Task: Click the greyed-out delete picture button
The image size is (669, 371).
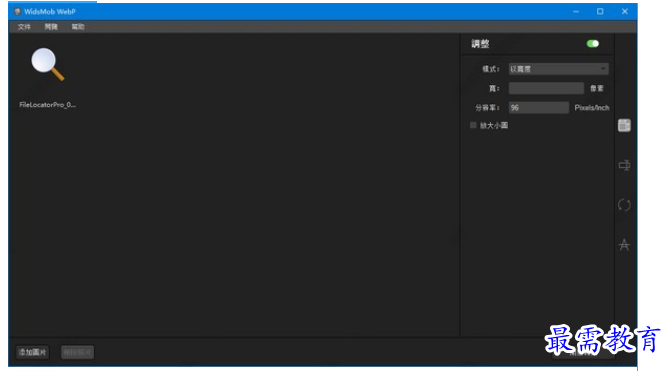Action: [x=77, y=352]
